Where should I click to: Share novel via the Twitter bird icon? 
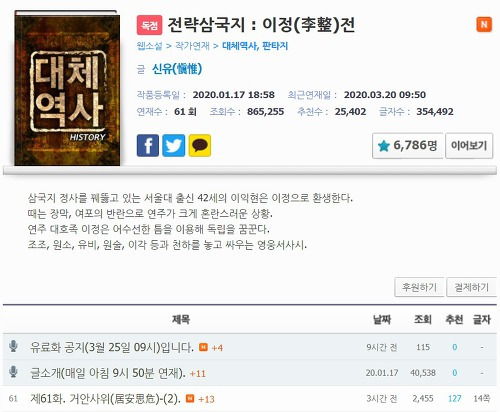click(x=173, y=145)
